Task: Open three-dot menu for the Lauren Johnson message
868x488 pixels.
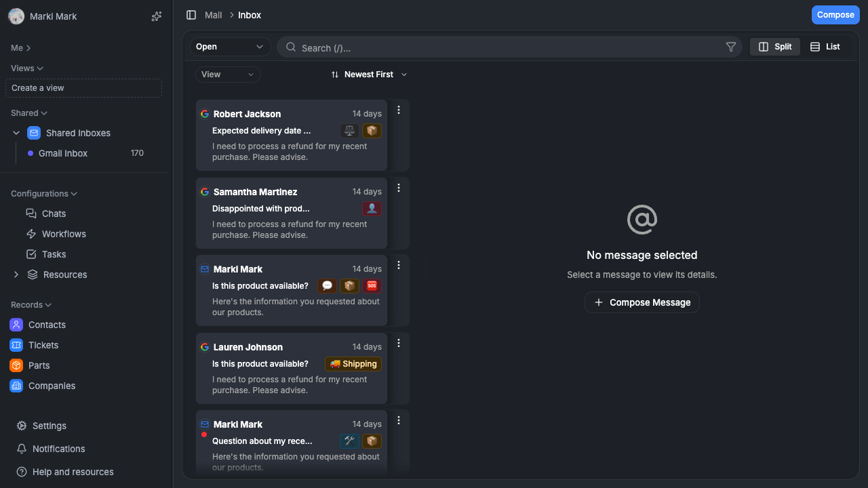Action: (399, 343)
